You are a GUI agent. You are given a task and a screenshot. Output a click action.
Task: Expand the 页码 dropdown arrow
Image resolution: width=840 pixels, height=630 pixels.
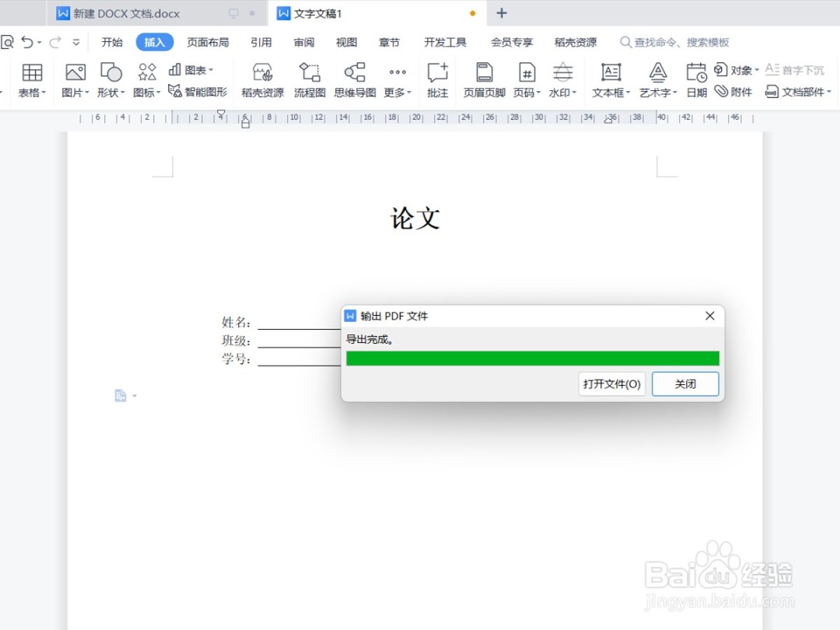(538, 92)
